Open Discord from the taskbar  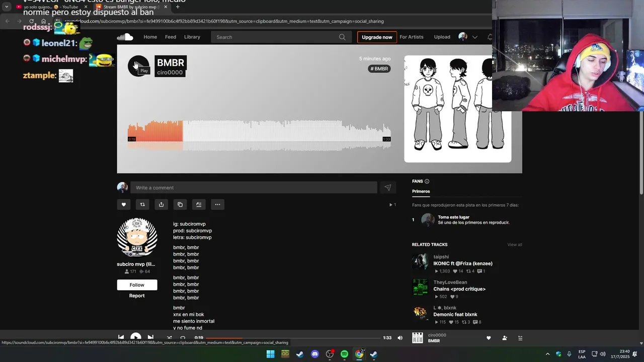[x=315, y=354]
